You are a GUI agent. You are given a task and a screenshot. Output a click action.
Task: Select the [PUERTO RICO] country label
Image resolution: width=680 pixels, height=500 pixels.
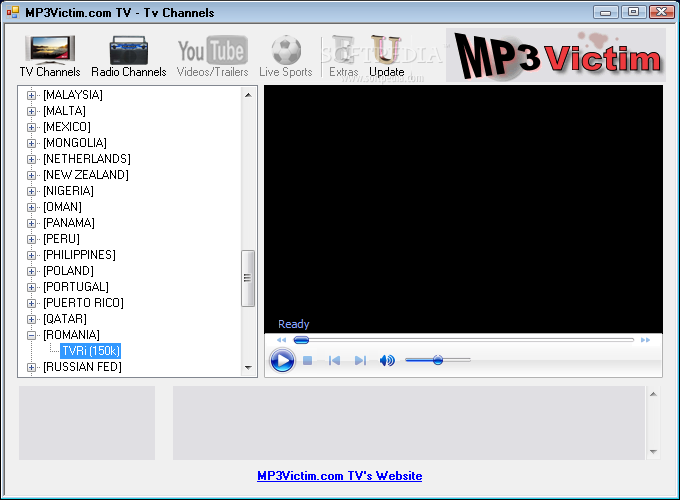tap(83, 303)
